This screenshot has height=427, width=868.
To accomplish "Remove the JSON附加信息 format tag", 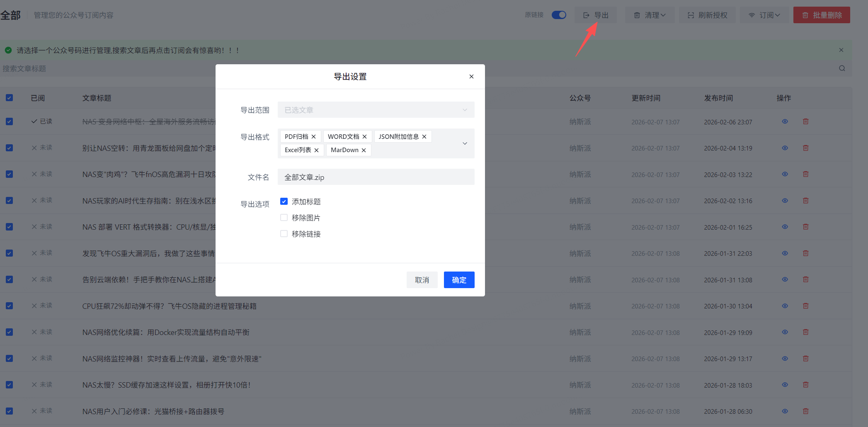I will 424,137.
